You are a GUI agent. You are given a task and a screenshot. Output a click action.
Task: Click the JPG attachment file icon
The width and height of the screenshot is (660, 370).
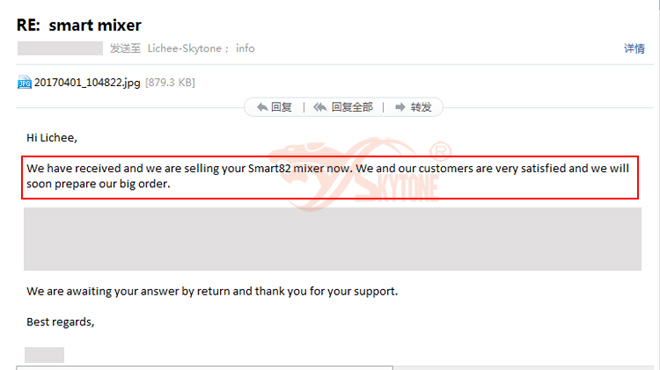[24, 82]
